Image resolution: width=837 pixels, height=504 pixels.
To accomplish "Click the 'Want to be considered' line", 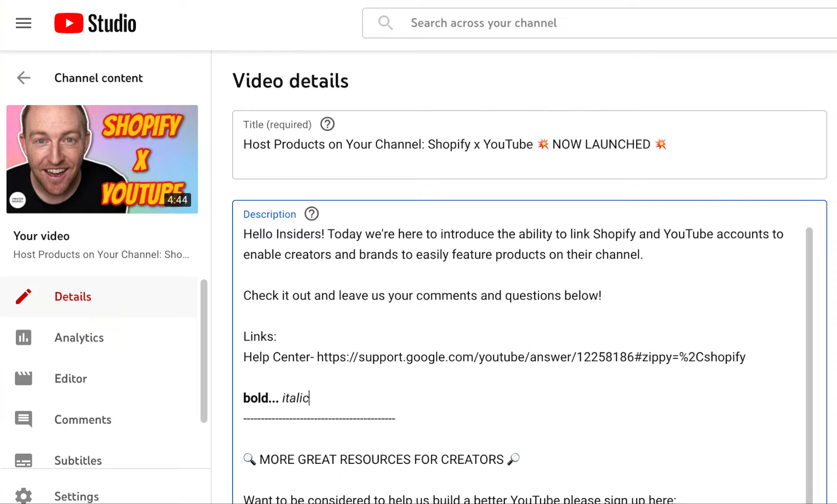I will point(460,498).
